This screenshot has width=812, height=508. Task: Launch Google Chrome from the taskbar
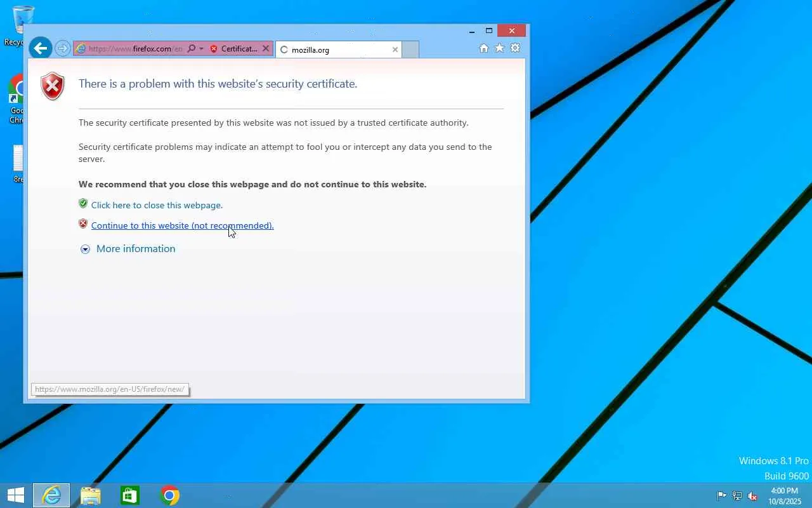click(x=169, y=495)
